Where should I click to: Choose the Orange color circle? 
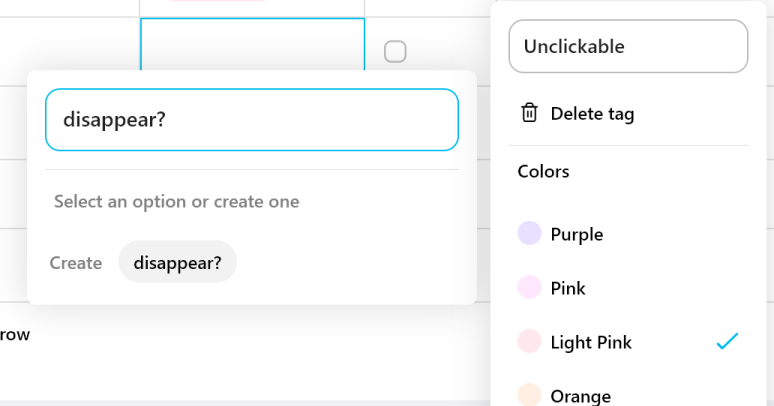[530, 394]
